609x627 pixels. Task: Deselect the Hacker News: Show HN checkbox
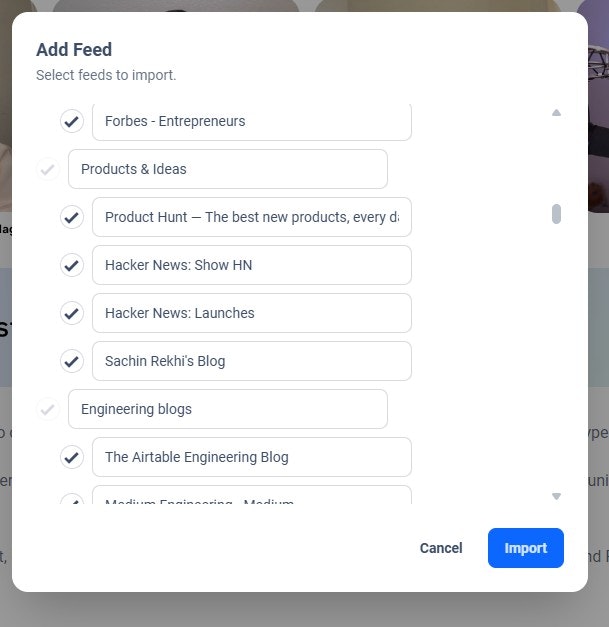[72, 265]
